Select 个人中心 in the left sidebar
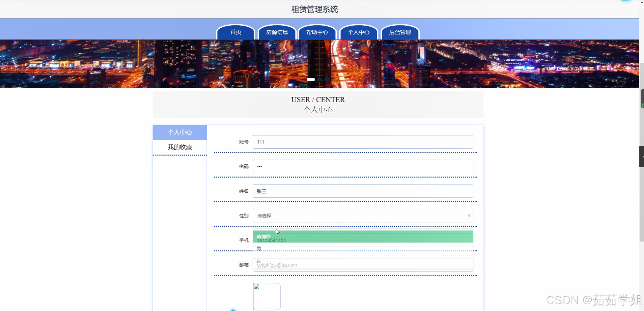 click(180, 132)
